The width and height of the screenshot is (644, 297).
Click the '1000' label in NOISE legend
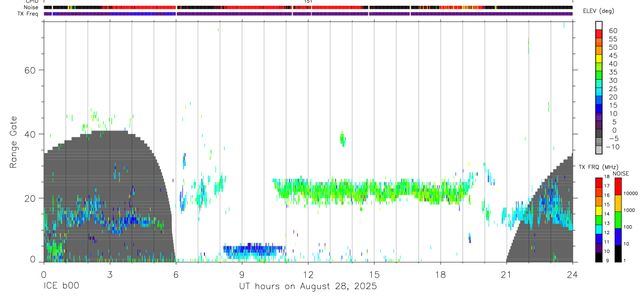[629, 211]
